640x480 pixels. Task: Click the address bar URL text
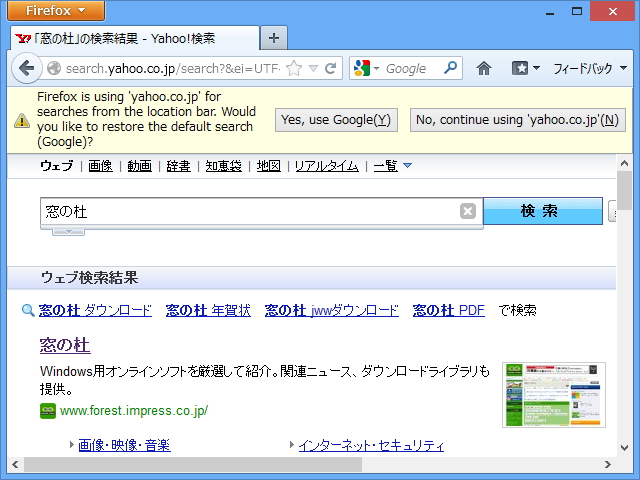(x=173, y=68)
